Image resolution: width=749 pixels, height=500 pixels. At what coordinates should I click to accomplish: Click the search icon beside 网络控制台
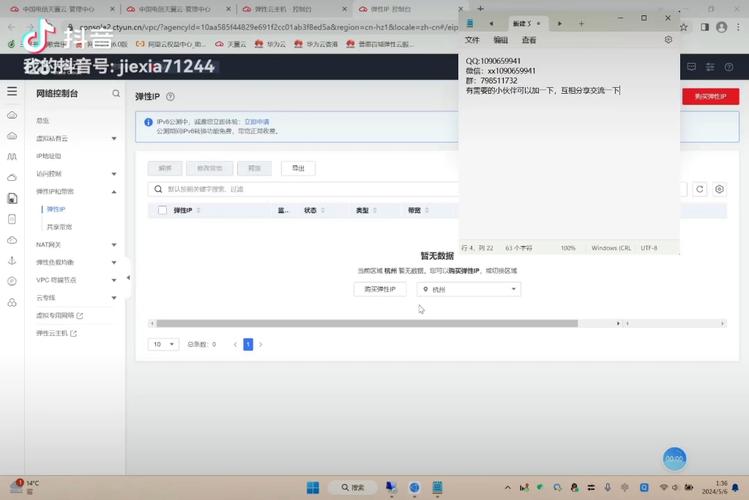(116, 93)
